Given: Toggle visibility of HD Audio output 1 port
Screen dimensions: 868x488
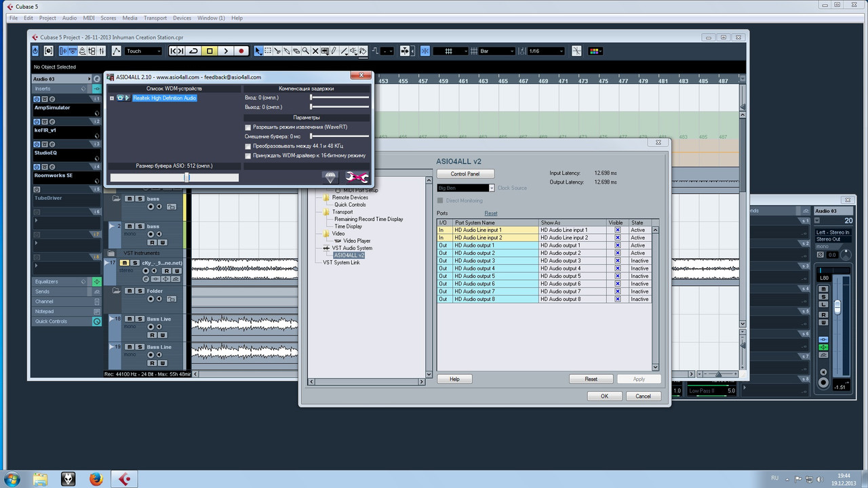Looking at the screenshot, I should click(x=616, y=245).
